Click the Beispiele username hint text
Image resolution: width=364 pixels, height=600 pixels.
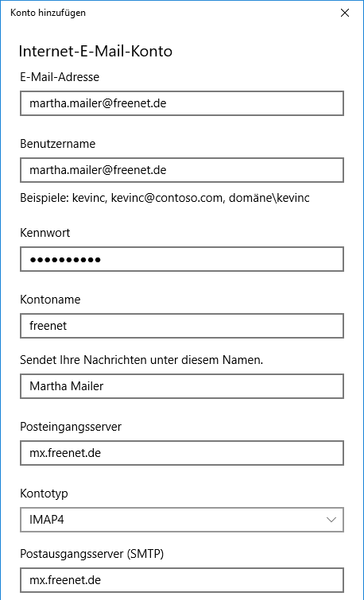pos(165,198)
